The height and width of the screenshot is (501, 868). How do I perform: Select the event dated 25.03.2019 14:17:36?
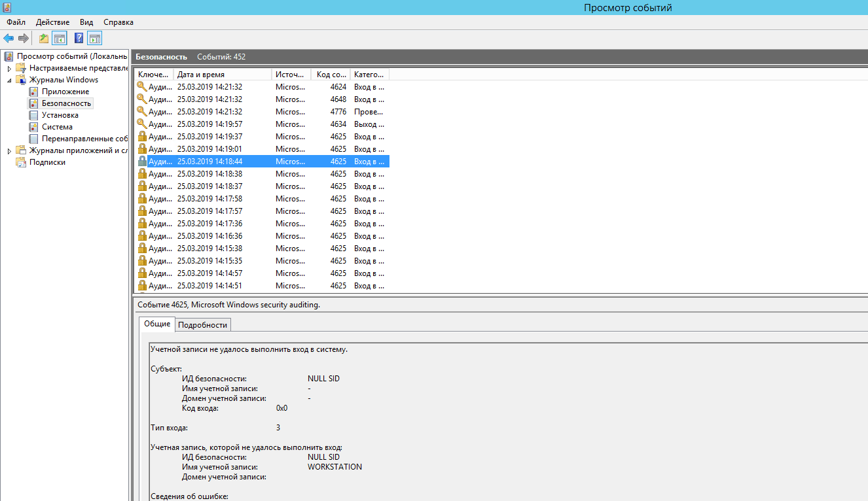click(262, 223)
